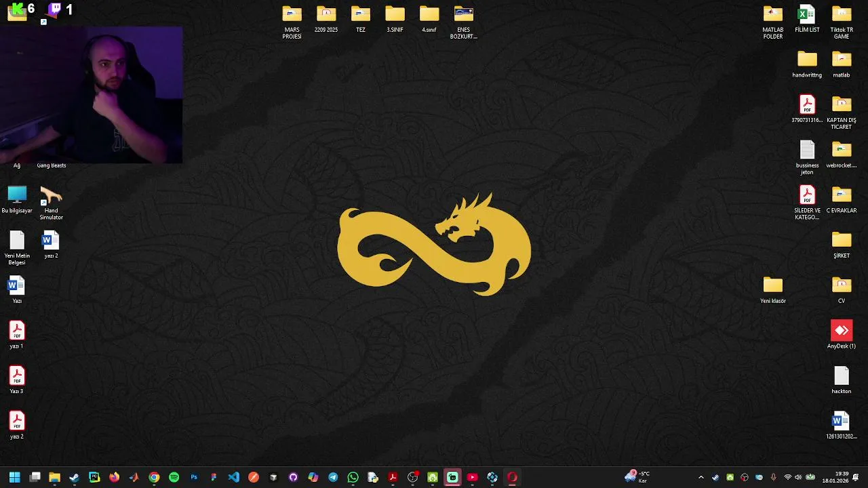
Task: Launch Visual Studio Code from taskbar
Action: pos(234,477)
